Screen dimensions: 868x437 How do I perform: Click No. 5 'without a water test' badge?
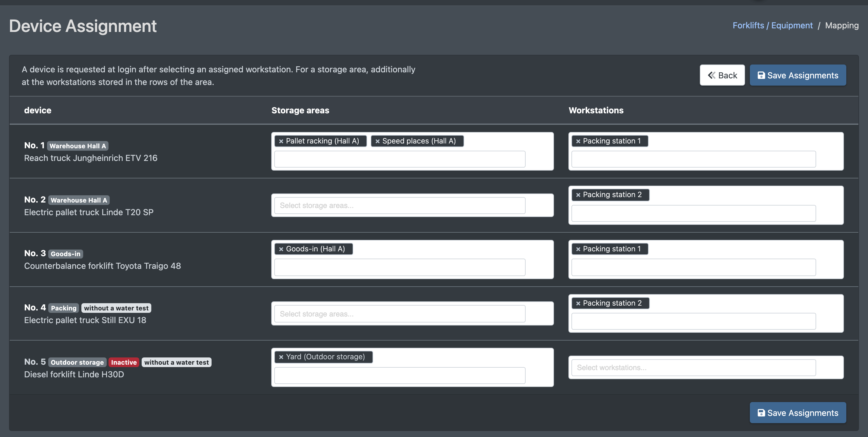pyautogui.click(x=177, y=362)
